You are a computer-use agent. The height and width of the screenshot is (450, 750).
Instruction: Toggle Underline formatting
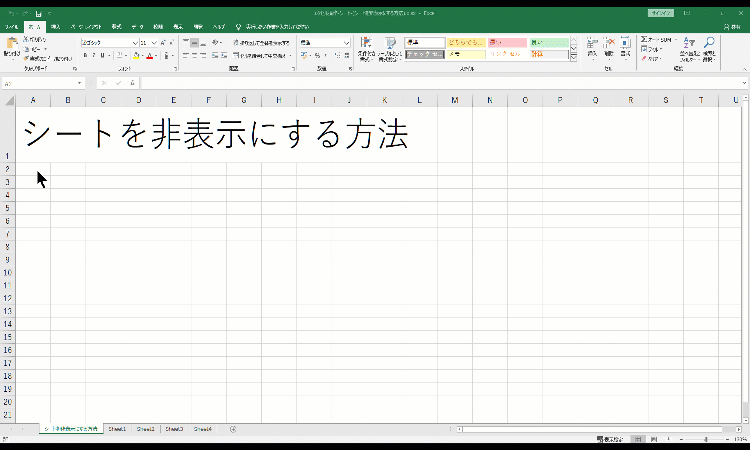click(x=102, y=56)
